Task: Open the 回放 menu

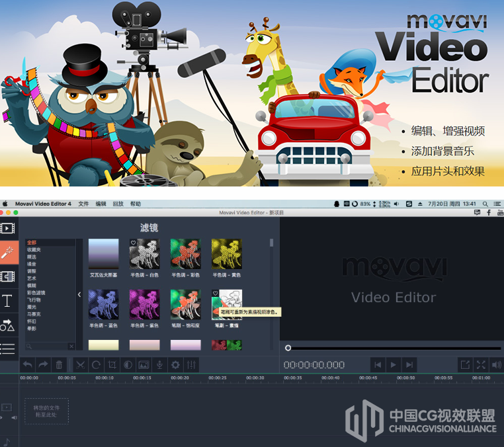Action: pyautogui.click(x=118, y=204)
